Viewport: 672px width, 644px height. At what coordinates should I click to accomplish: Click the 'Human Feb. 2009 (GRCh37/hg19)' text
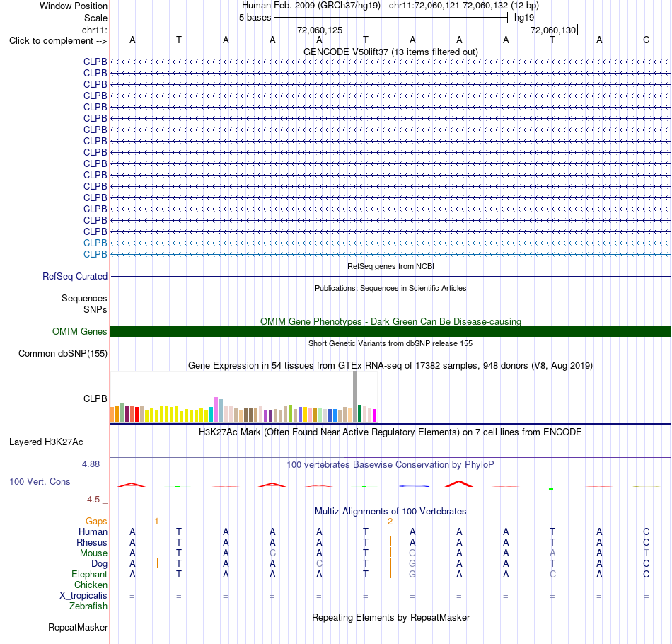pyautogui.click(x=311, y=6)
